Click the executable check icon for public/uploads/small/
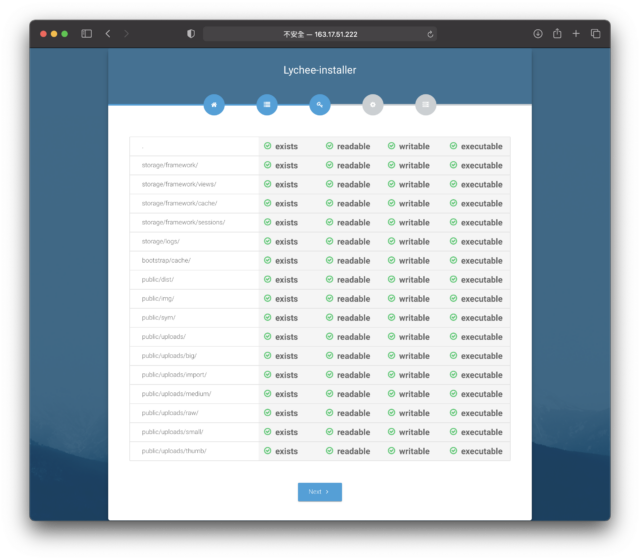This screenshot has width=640, height=560. coord(453,431)
